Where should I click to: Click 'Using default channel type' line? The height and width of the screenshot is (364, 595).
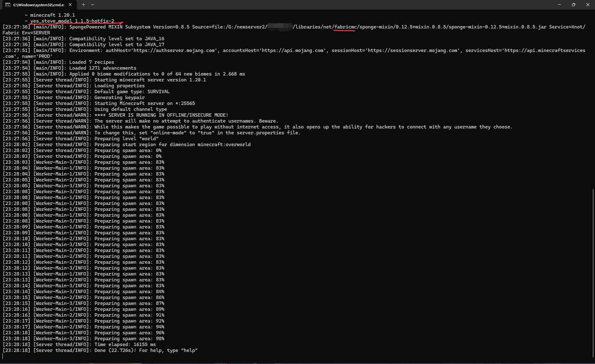click(x=85, y=110)
